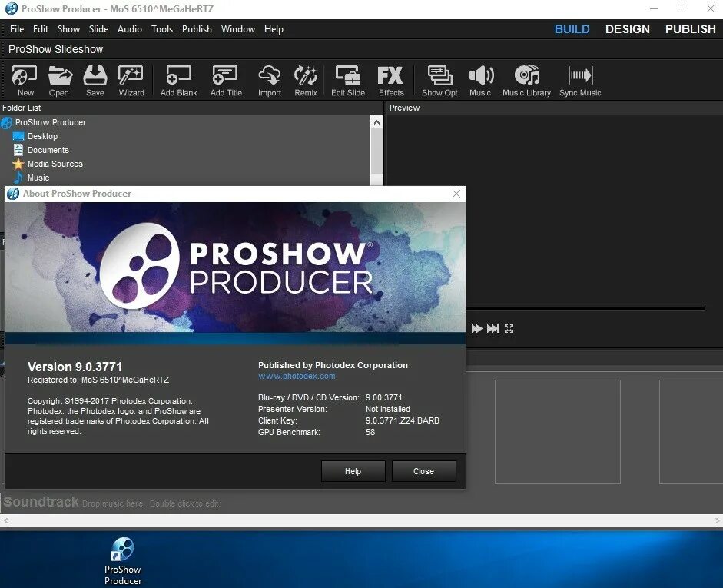Click the folder list vertical scrollbar thumb
Image resolution: width=723 pixels, height=588 pixels.
pyautogui.click(x=376, y=151)
